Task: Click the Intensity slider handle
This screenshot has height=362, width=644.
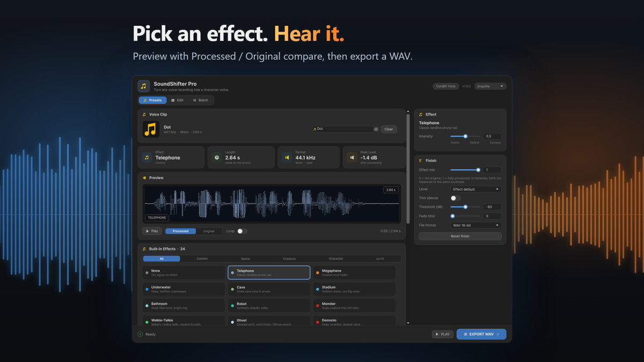Action: point(465,136)
